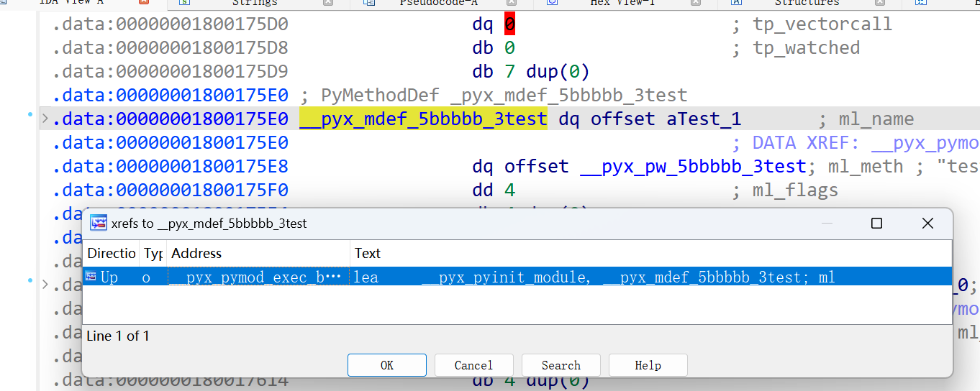Click the Pseudocode-A tab icon
The height and width of the screenshot is (391, 980).
369,3
